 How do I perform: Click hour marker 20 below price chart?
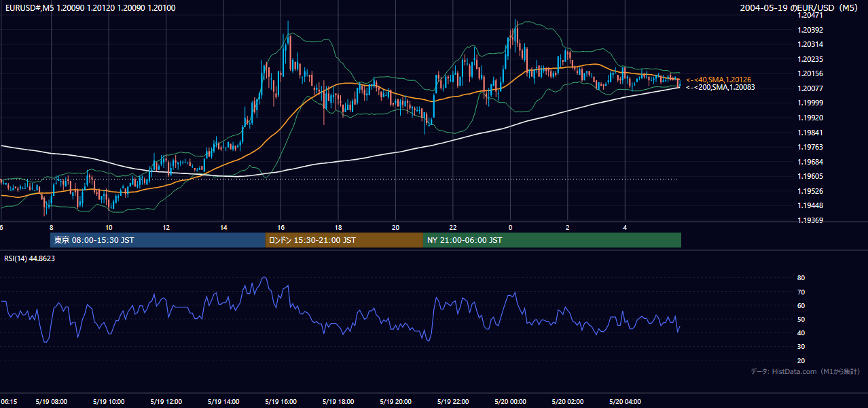coord(395,227)
